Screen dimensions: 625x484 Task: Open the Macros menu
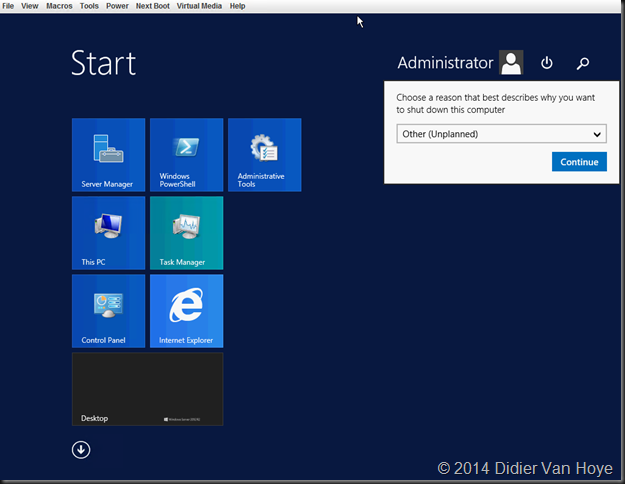(x=59, y=6)
